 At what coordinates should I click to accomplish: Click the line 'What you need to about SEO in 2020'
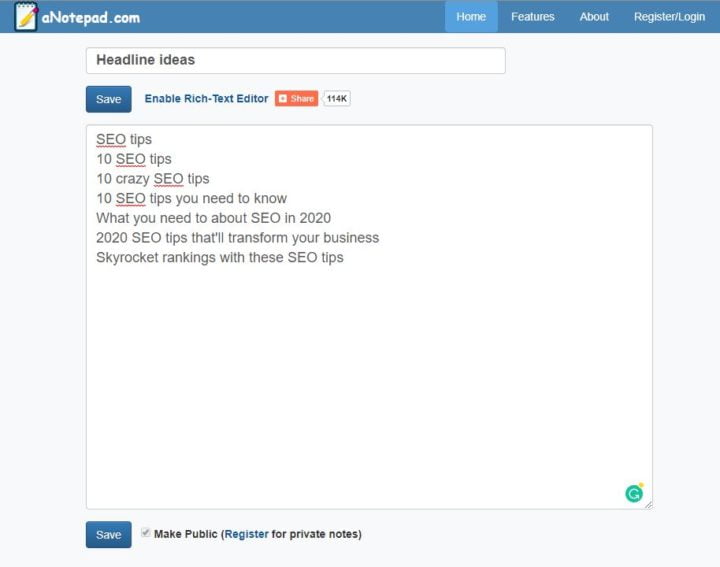pos(213,218)
